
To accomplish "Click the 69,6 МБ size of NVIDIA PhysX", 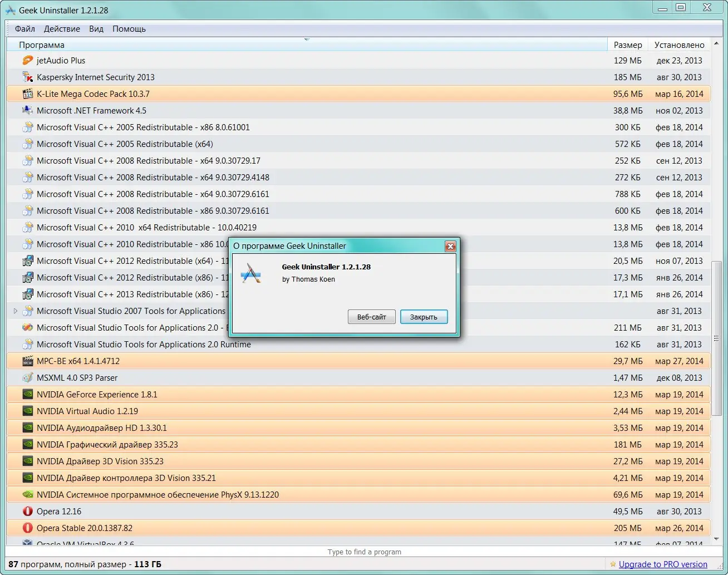I will tap(628, 494).
